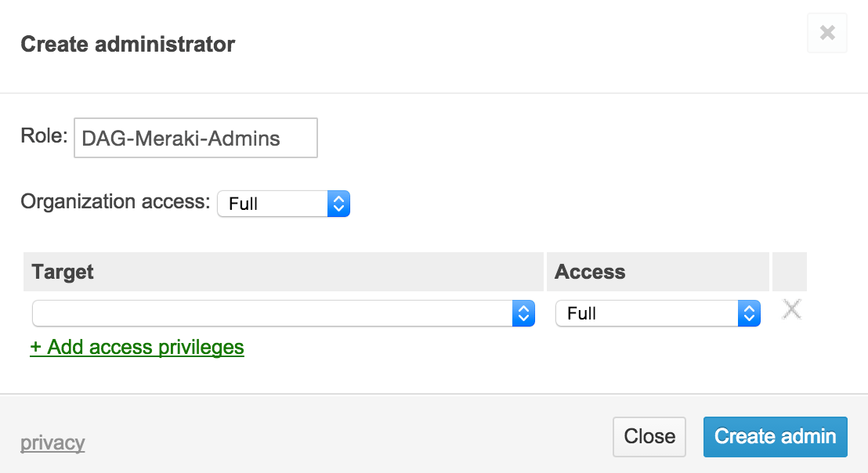
Task: Click the Target column header
Action: point(63,272)
